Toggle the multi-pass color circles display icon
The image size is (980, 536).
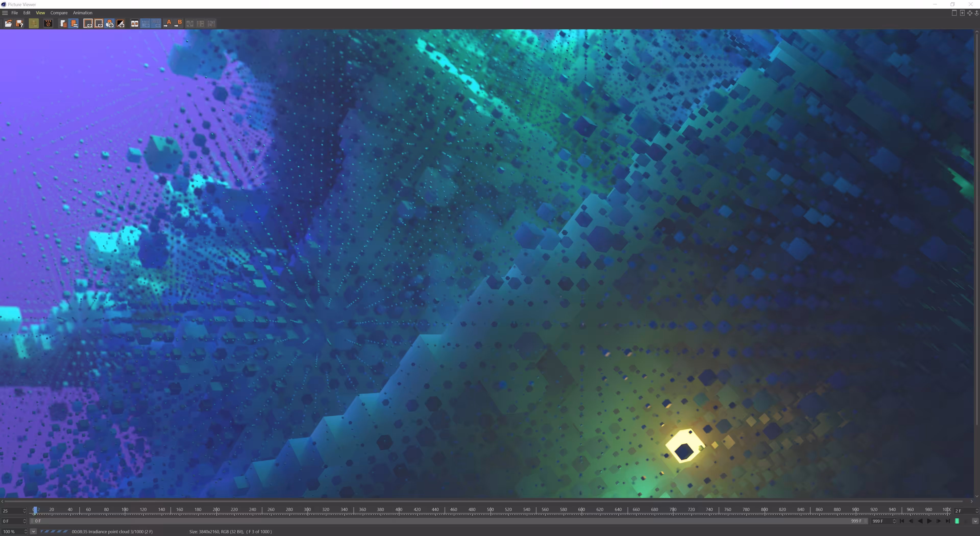(x=110, y=23)
